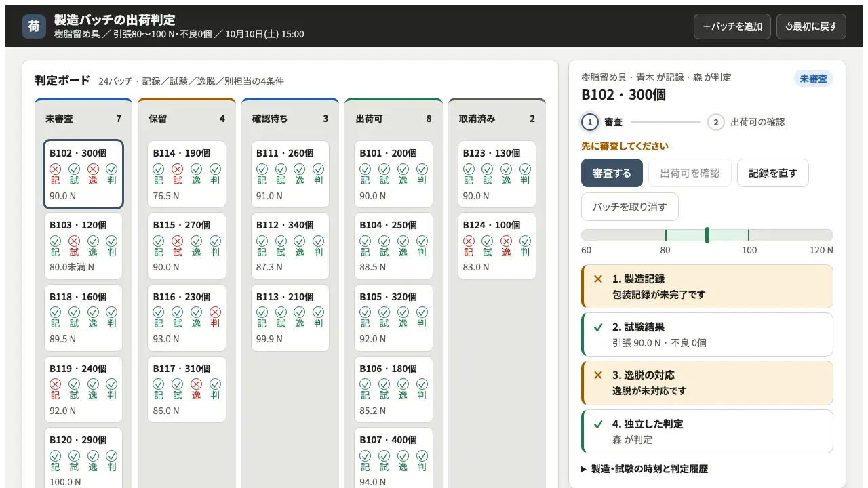Viewport: 868px width, 488px height.
Task: Cancel batch via バッチを取り消す button
Action: 630,207
